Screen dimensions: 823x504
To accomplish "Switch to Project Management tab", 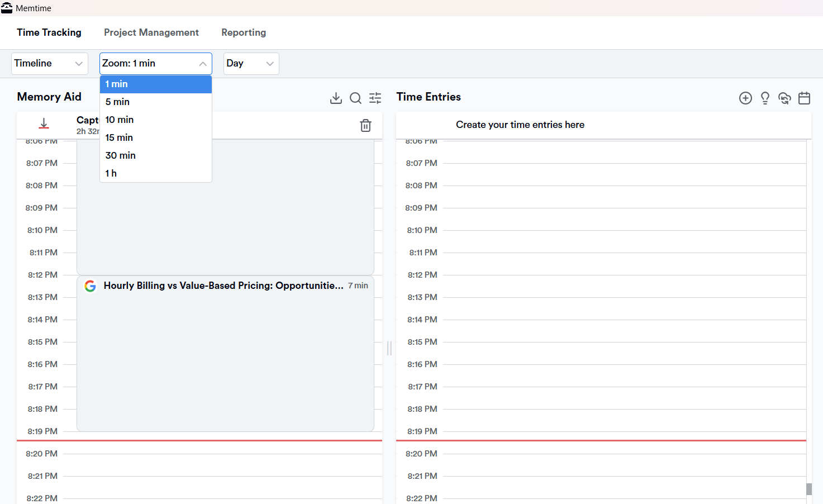I will click(x=151, y=32).
